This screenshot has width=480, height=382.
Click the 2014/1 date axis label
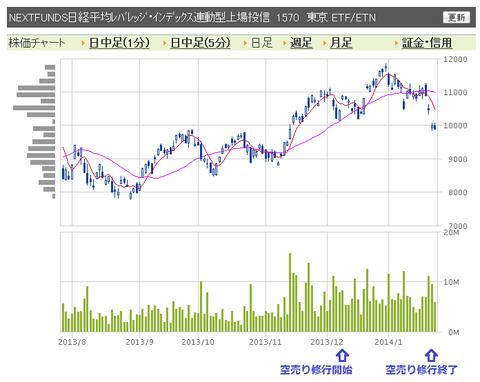click(x=388, y=342)
